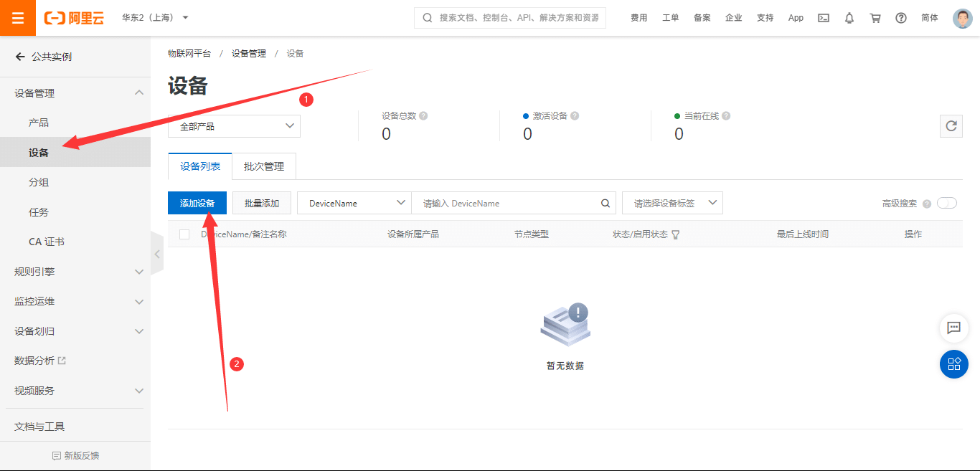980x471 pixels.
Task: Click the back arrow beside 公共实例
Action: [x=19, y=57]
